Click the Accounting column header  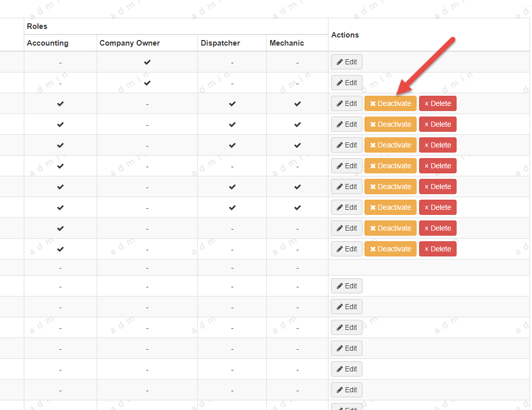(x=48, y=43)
